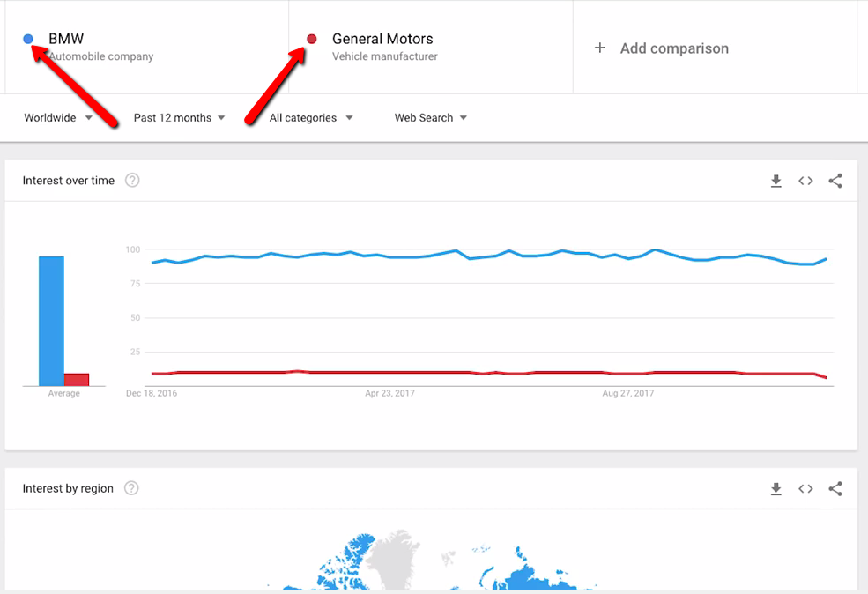868x594 pixels.
Task: Share the Interest over time chart
Action: (835, 181)
